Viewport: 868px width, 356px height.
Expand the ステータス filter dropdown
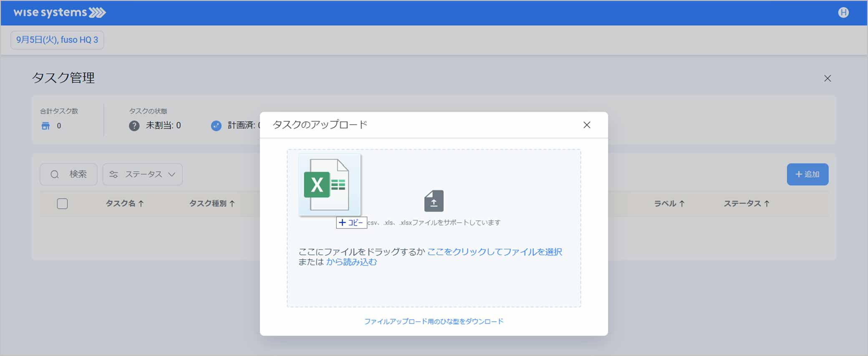click(142, 174)
